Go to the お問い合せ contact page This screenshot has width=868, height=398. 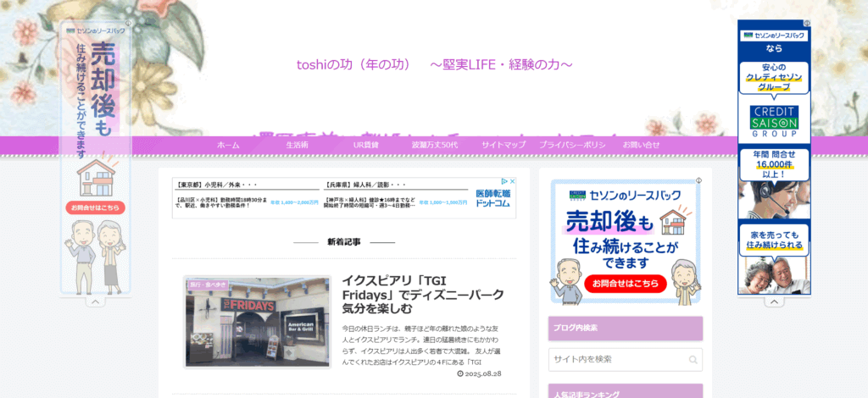coord(641,145)
